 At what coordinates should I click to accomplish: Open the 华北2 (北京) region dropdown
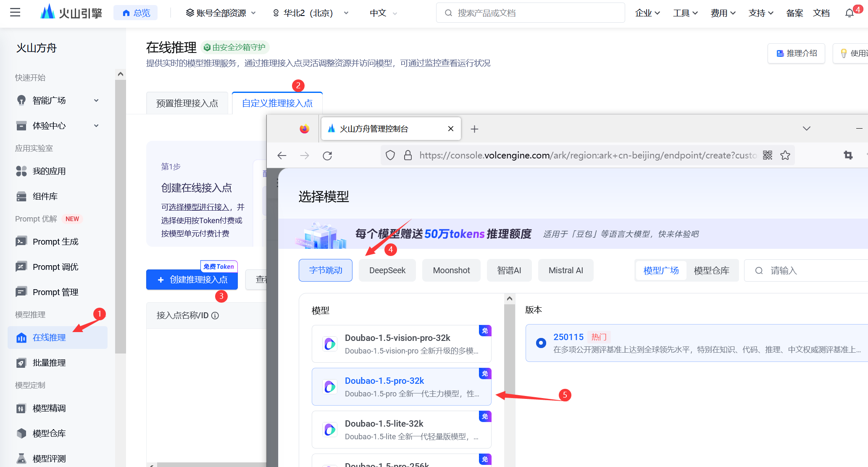[x=310, y=13]
